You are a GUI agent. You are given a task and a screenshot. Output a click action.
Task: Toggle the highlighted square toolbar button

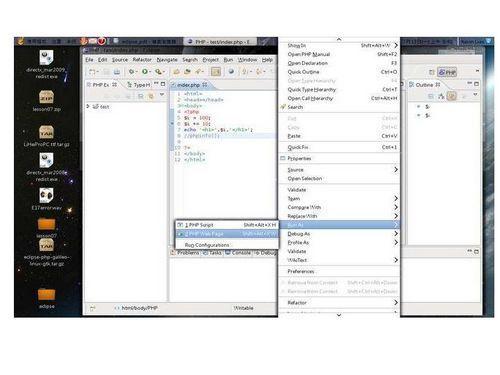click(x=216, y=72)
